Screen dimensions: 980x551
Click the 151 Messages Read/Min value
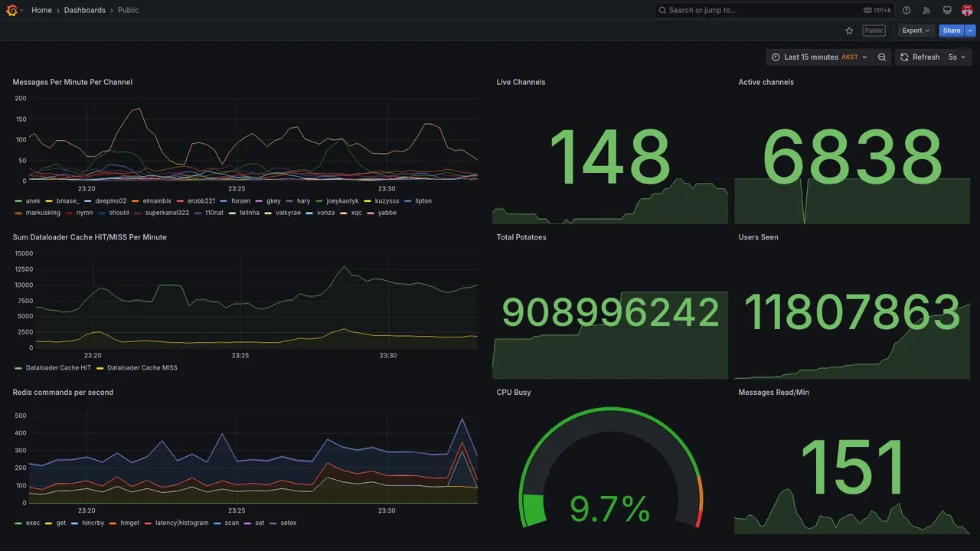click(852, 467)
